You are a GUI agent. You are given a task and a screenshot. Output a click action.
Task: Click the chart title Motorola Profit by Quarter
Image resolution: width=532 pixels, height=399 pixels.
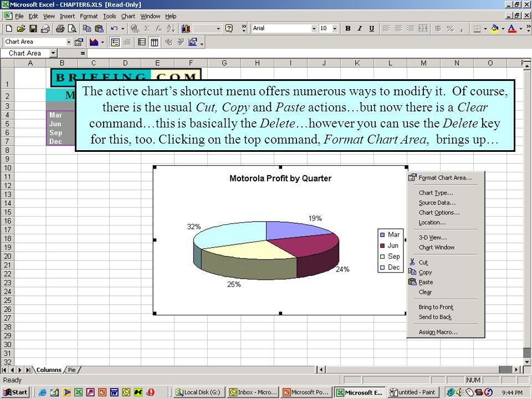(x=280, y=178)
